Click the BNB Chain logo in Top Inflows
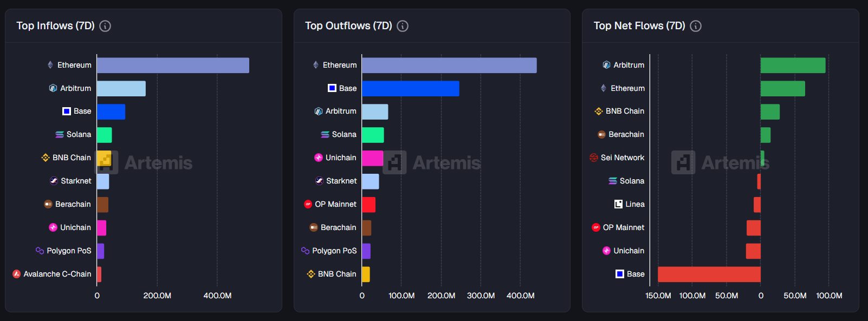Image resolution: width=868 pixels, height=321 pixels. [46, 158]
